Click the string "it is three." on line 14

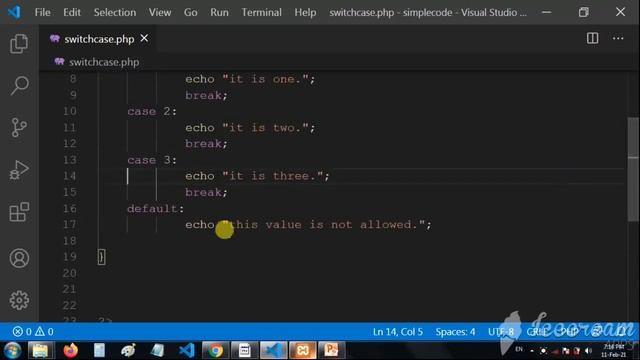pyautogui.click(x=273, y=176)
